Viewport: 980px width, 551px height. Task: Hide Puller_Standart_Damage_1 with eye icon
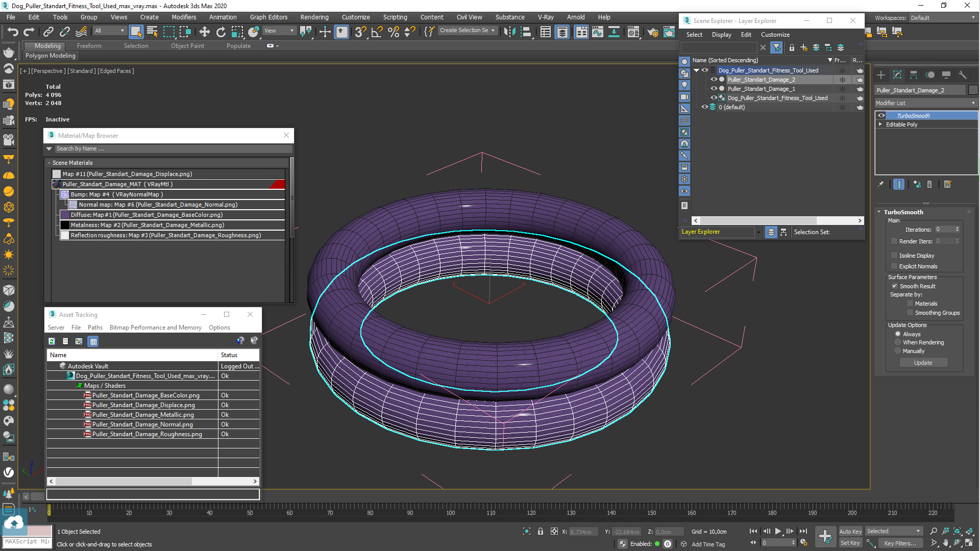click(714, 88)
